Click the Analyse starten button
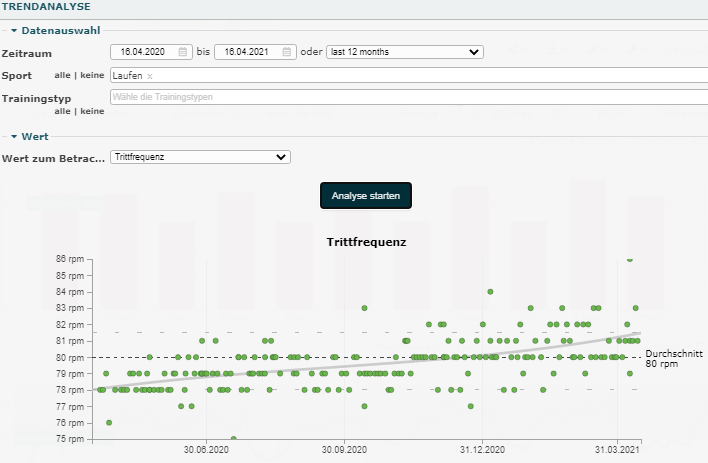This screenshot has height=463, width=708. click(366, 196)
